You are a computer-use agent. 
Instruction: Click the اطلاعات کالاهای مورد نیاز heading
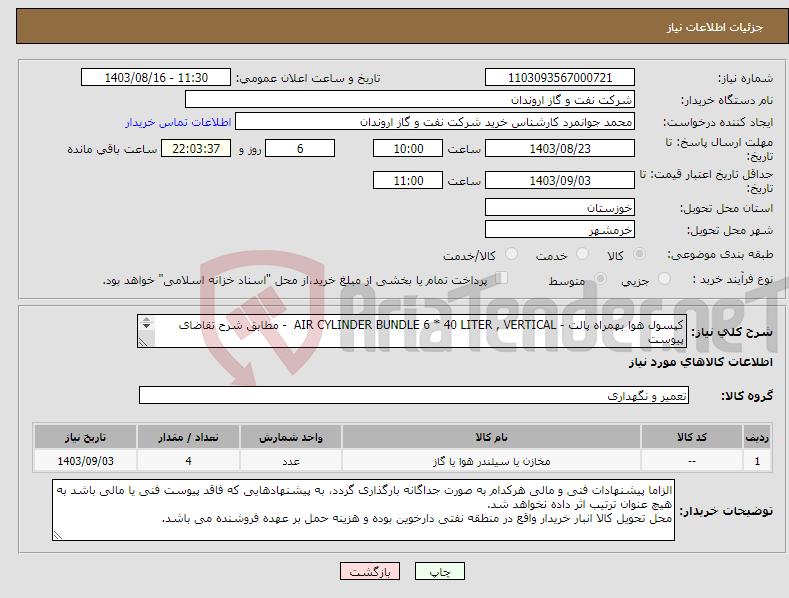point(700,362)
